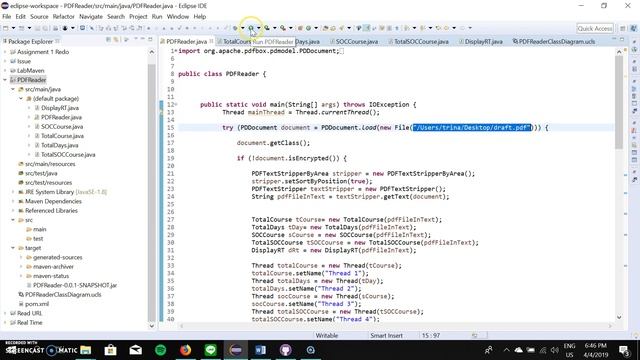This screenshot has width=640, height=360.
Task: Open the notifications action center
Action: (x=624, y=350)
